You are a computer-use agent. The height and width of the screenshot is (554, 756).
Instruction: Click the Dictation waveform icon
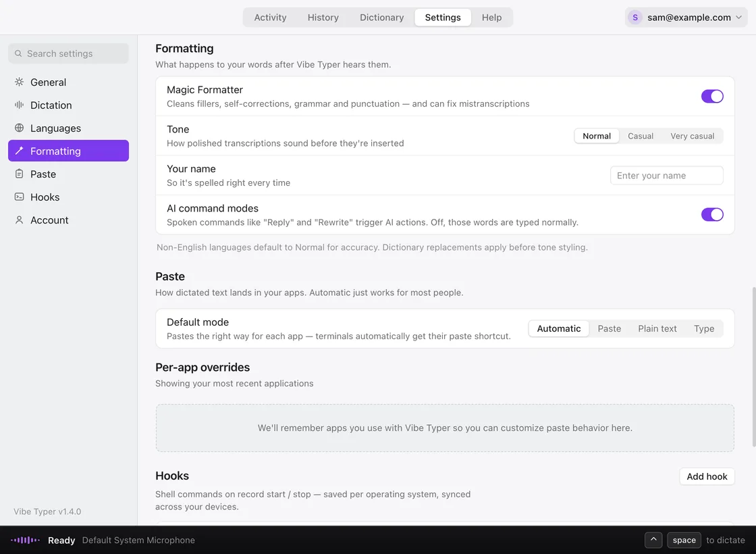20,105
